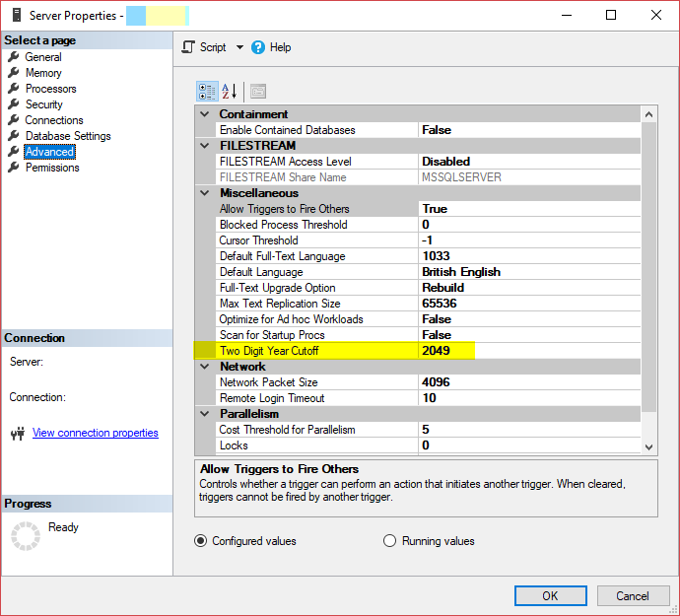Close the Server Properties window
Viewport: 680px width, 616px height.
tap(656, 15)
